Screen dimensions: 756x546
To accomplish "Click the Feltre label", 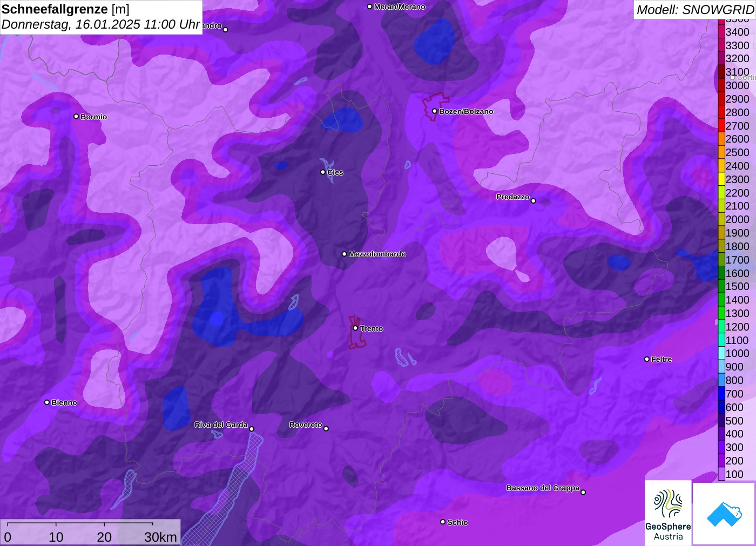I will [661, 359].
